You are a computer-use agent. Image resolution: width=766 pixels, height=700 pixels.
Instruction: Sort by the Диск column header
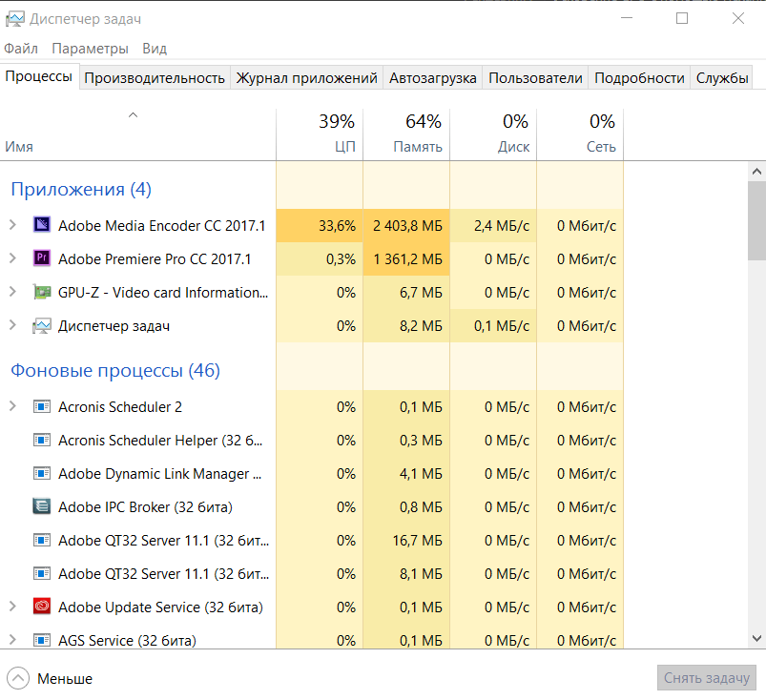[x=493, y=134]
